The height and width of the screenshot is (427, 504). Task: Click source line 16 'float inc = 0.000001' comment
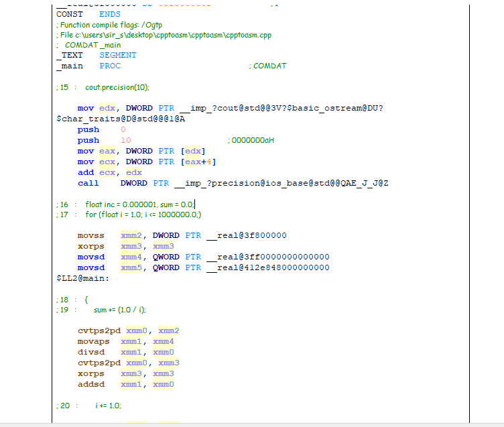point(125,204)
